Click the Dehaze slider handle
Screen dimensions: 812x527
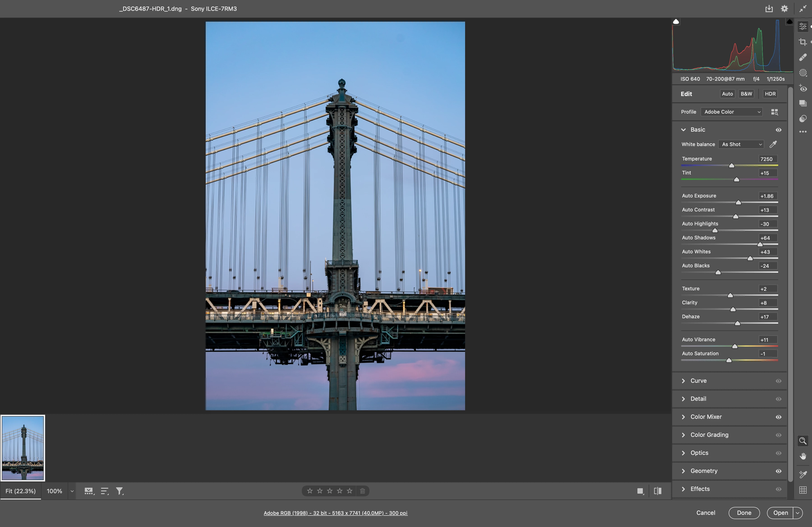737,323
